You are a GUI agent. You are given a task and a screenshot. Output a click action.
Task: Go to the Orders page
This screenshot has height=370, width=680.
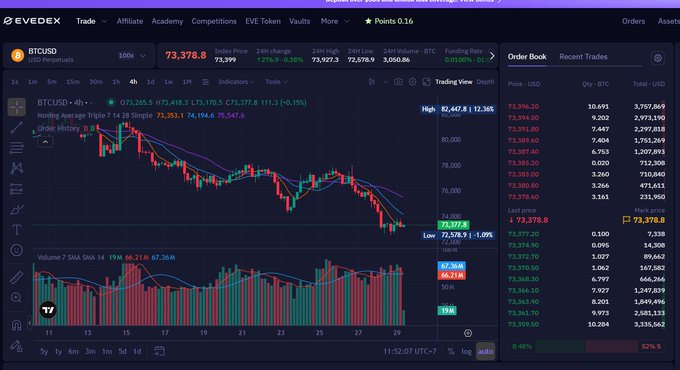pyautogui.click(x=633, y=21)
